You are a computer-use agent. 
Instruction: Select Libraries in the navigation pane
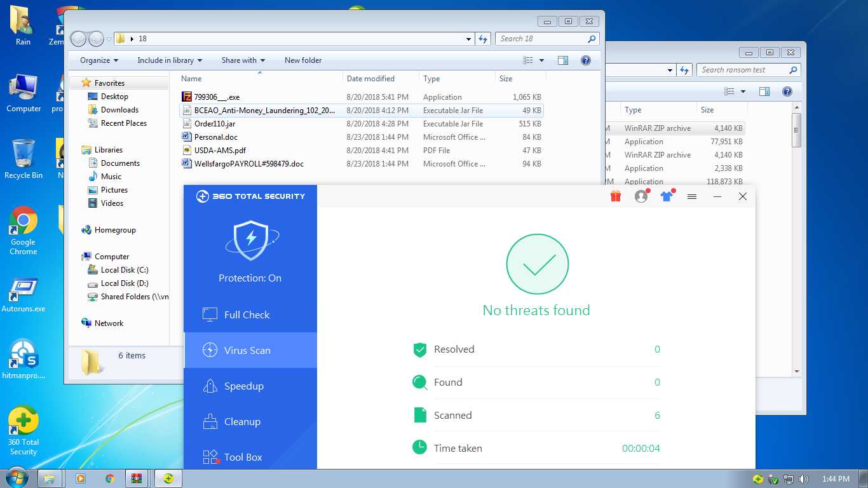tap(109, 150)
